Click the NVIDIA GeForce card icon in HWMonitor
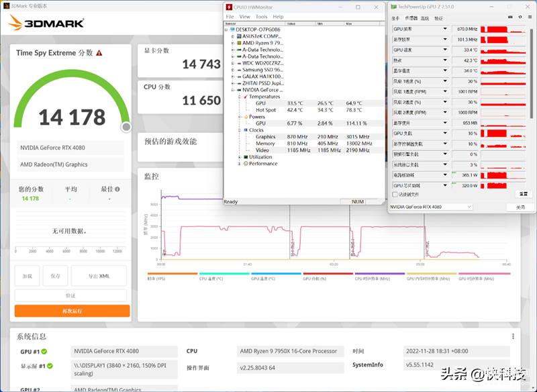The width and height of the screenshot is (537, 392). (x=239, y=90)
